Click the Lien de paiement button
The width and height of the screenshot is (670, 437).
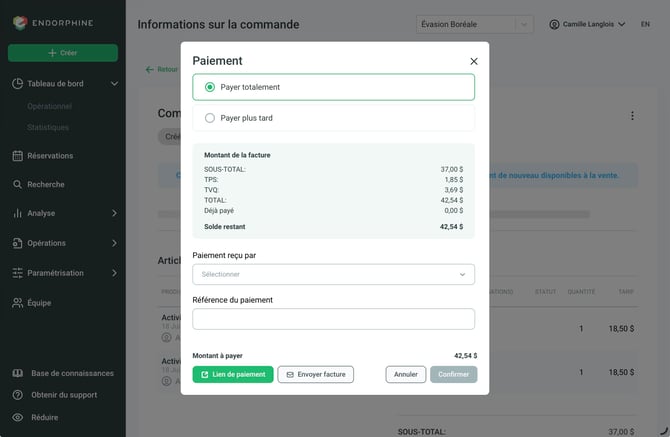coord(233,375)
